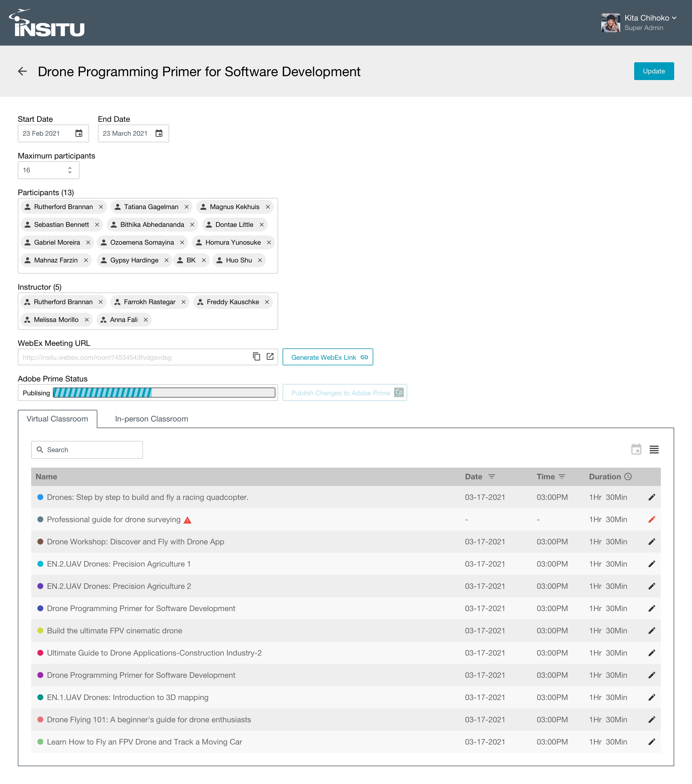This screenshot has height=784, width=692.
Task: Click the INSITU logo
Action: (x=47, y=23)
